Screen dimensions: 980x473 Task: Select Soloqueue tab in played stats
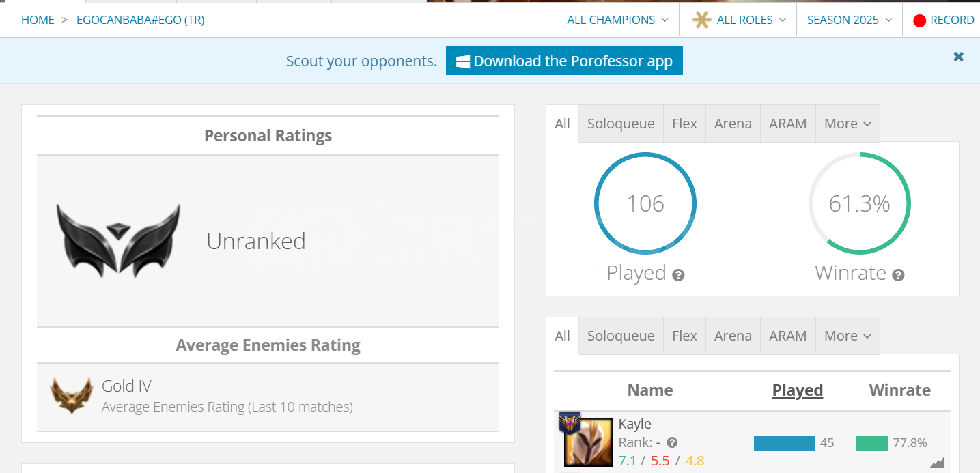621,124
